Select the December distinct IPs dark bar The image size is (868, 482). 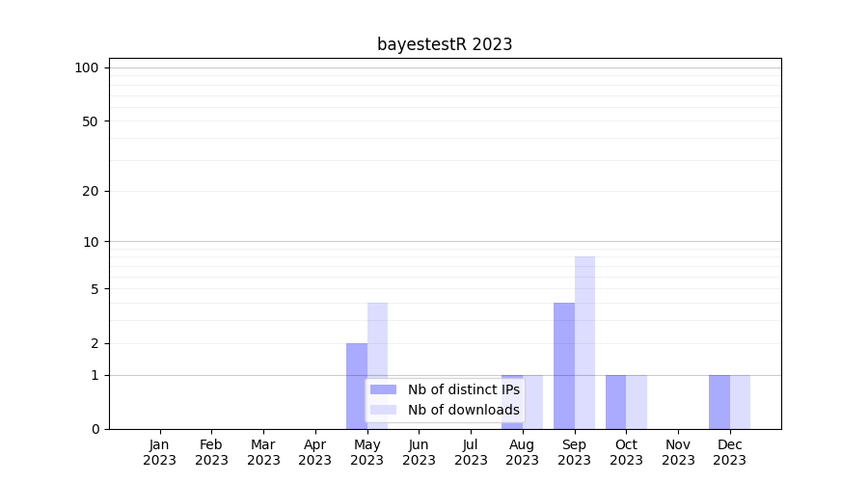coord(719,402)
